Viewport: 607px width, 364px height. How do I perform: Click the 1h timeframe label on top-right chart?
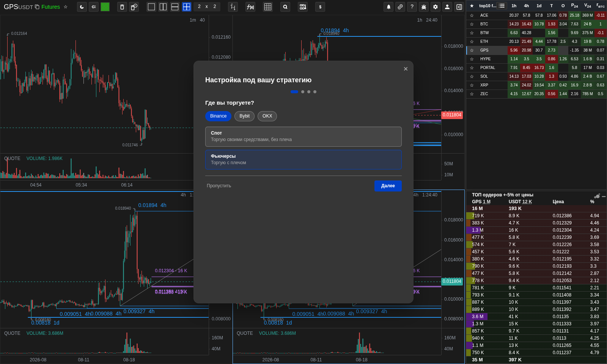(420, 20)
